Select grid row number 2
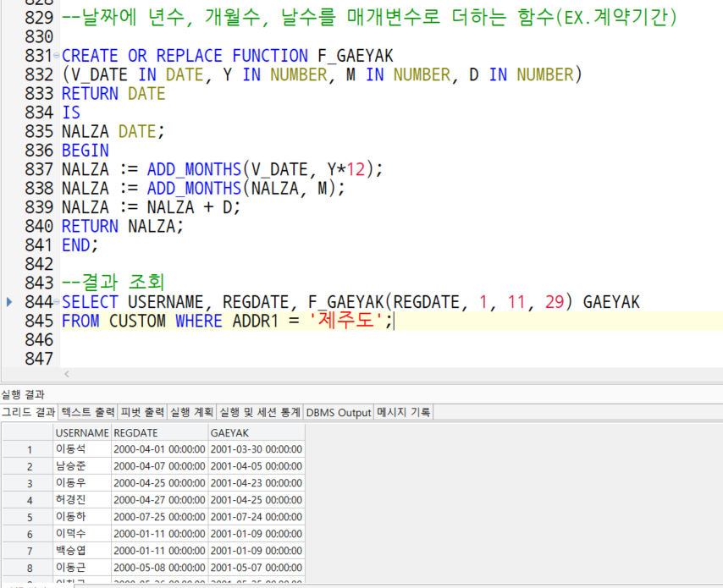 [29, 466]
